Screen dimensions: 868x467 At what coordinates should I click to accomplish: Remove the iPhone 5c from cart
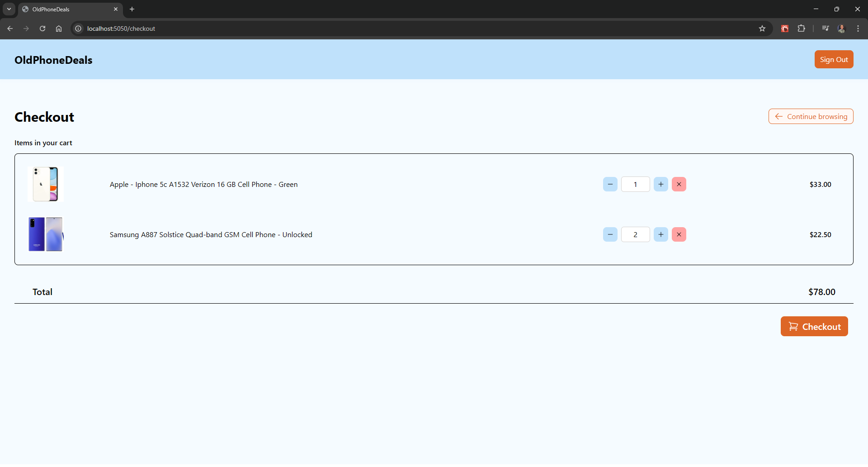[679, 184]
